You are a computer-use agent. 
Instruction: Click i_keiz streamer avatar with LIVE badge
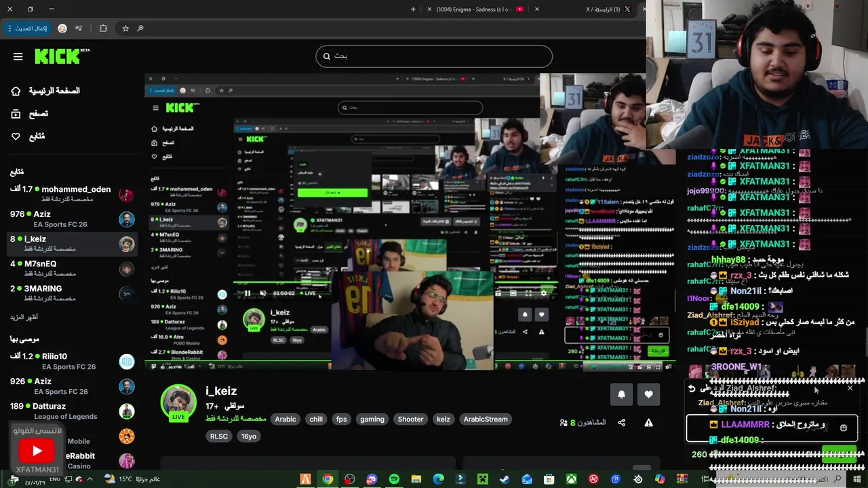point(178,403)
